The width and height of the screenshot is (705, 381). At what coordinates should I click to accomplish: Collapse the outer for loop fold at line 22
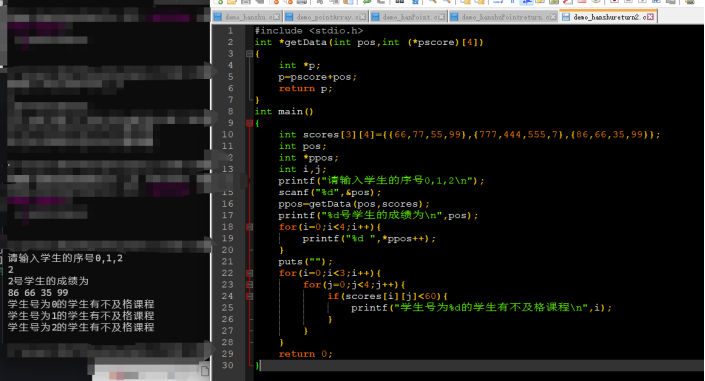249,273
